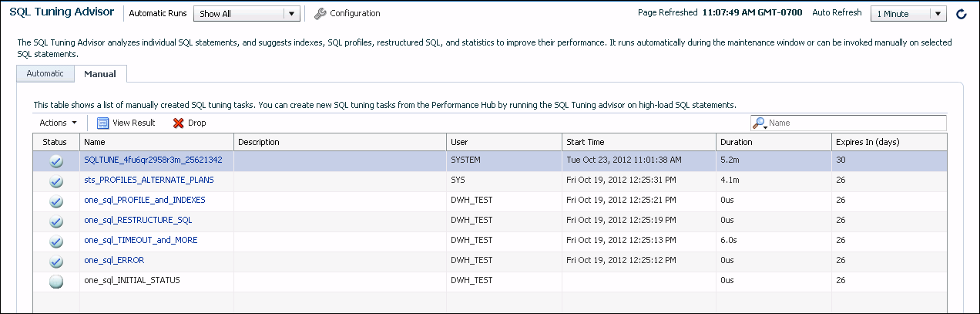Click in the Name search field
980x314 pixels.
click(855, 123)
